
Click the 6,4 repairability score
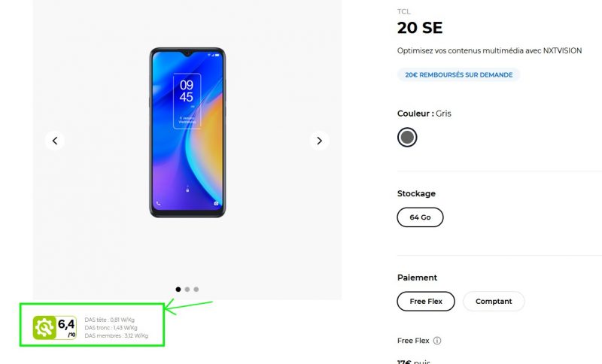(x=67, y=326)
